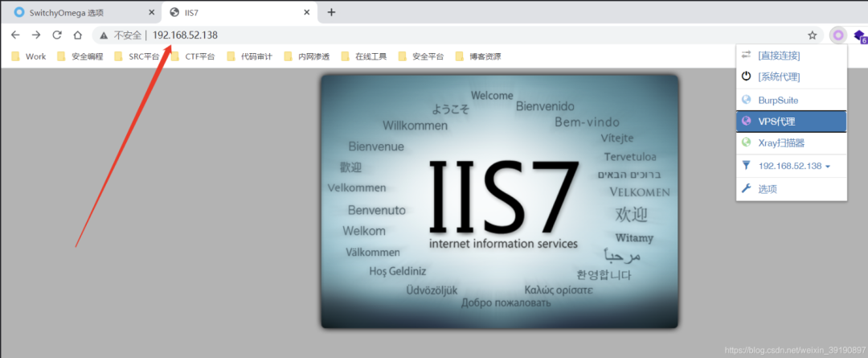Open the 代码审计 bookmark folder
This screenshot has height=358, width=868.
(250, 56)
